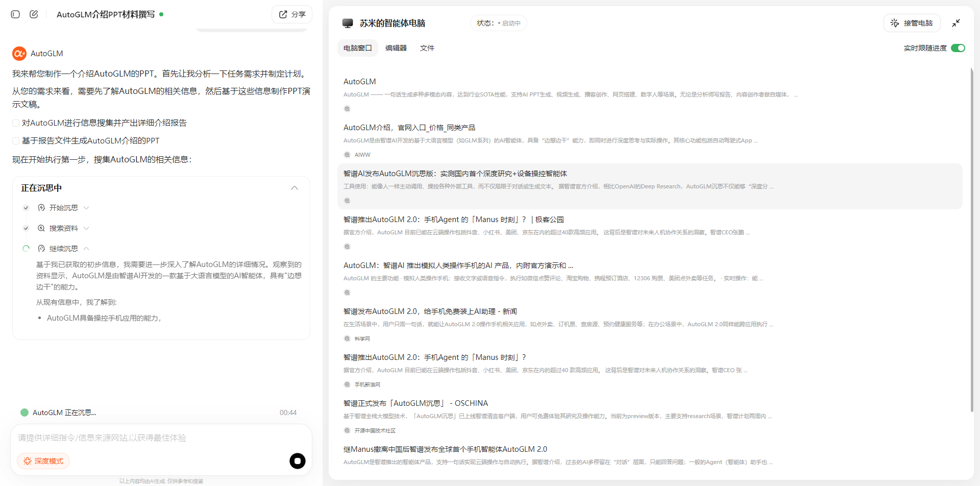Click source icon under AutoGLM result
The height and width of the screenshot is (486, 980).
tap(347, 109)
